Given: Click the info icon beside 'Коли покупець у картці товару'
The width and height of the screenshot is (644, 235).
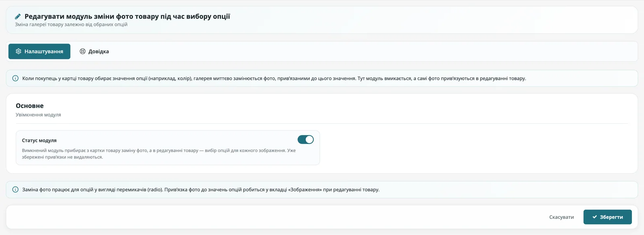Looking at the screenshot, I should pyautogui.click(x=15, y=78).
